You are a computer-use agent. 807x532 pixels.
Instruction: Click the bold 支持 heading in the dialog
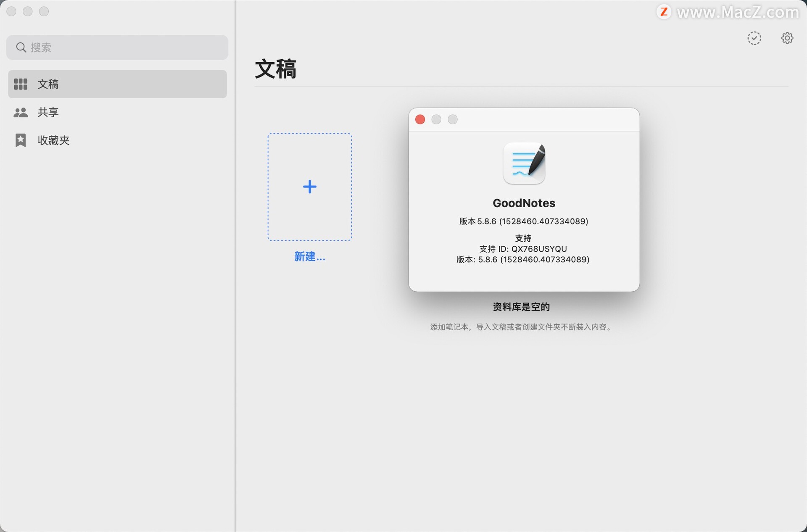(x=523, y=238)
